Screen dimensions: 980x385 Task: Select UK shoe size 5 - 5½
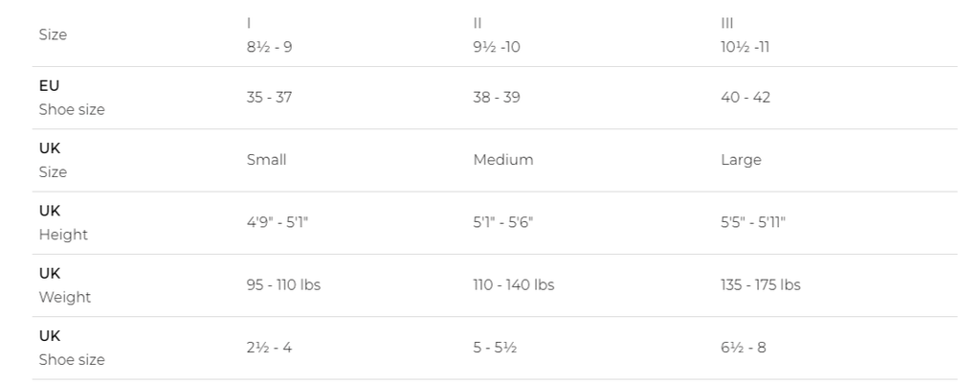click(x=495, y=348)
